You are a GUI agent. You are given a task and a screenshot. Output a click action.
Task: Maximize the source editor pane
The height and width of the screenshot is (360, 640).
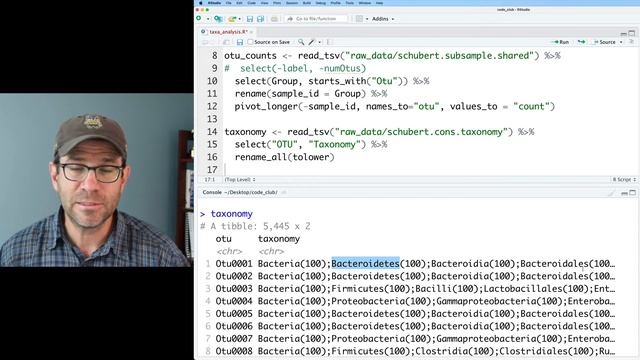pyautogui.click(x=632, y=33)
